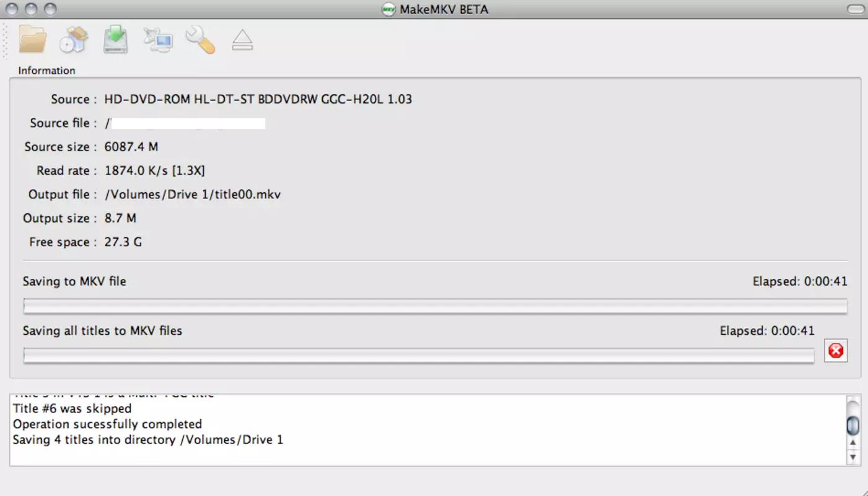Screen dimensions: 868x496
Task: Click the free space value 27.3 G
Action: click(123, 242)
